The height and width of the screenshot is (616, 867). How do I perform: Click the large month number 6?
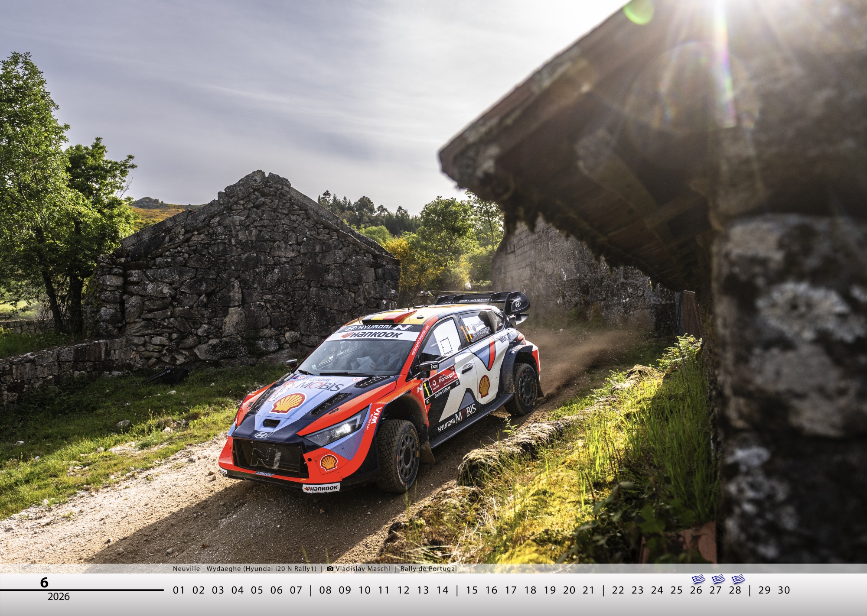pyautogui.click(x=44, y=583)
